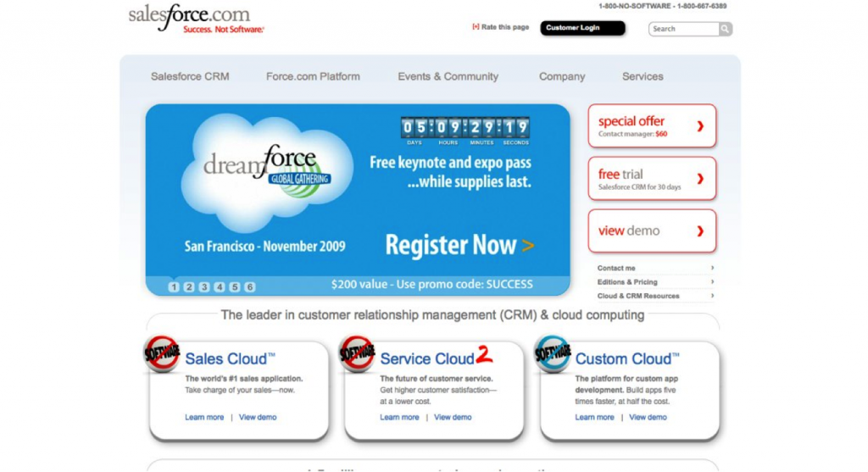The image size is (868, 472).
Task: Click View demo under Service Cloud
Action: (x=453, y=417)
